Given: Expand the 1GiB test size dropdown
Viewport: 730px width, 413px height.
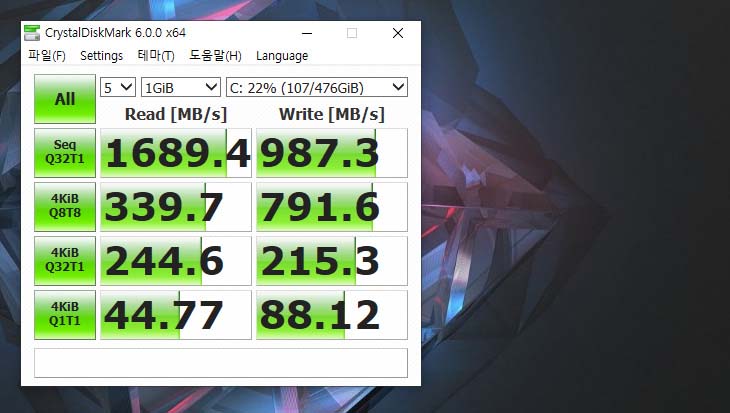Looking at the screenshot, I should pyautogui.click(x=181, y=87).
